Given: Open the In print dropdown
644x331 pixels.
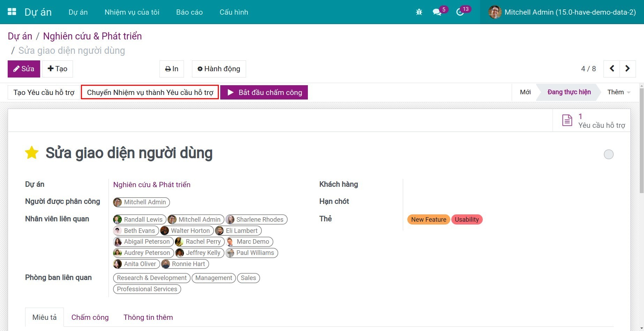Looking at the screenshot, I should 172,69.
